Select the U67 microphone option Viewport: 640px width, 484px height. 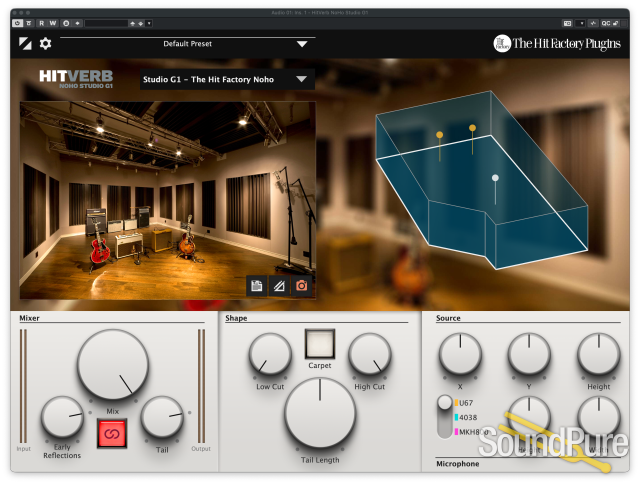(464, 403)
